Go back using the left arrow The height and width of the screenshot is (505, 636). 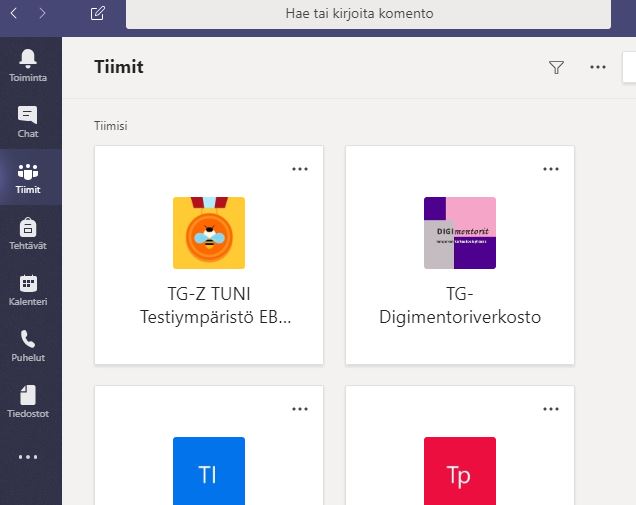(x=15, y=14)
